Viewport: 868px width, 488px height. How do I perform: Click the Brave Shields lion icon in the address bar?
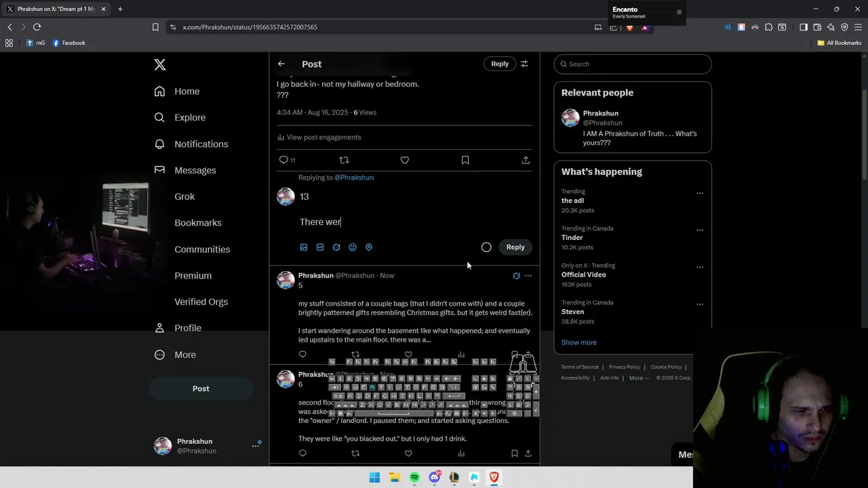tap(629, 27)
